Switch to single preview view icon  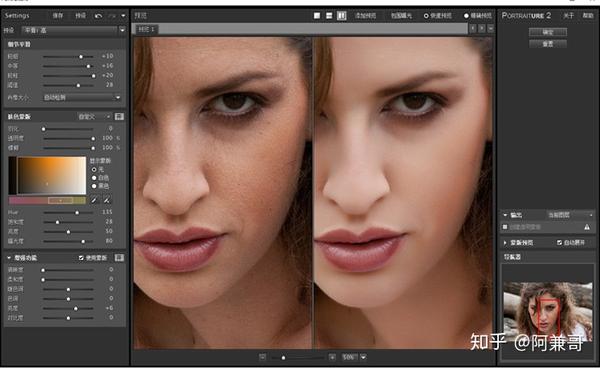(x=317, y=16)
